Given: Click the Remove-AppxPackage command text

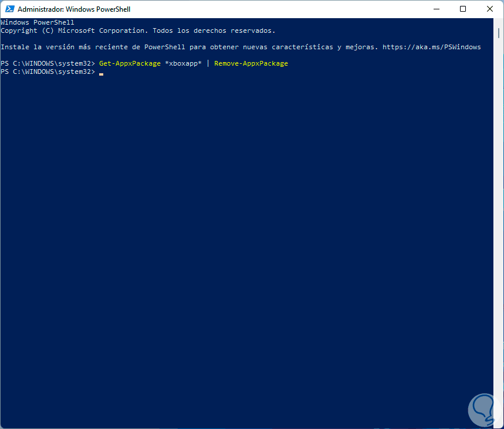Looking at the screenshot, I should click(251, 63).
